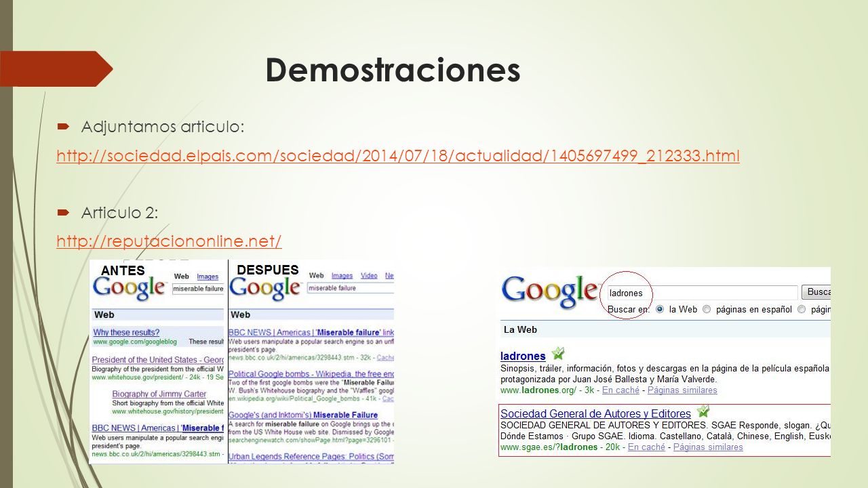Open the reputaciononline.net link
The height and width of the screenshot is (488, 868).
coord(169,241)
